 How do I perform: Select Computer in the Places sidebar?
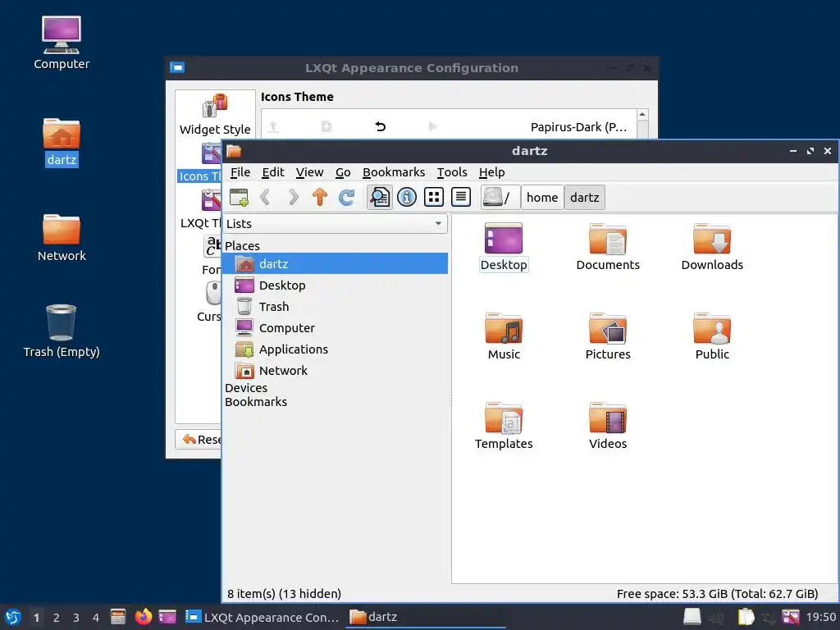click(x=335, y=328)
